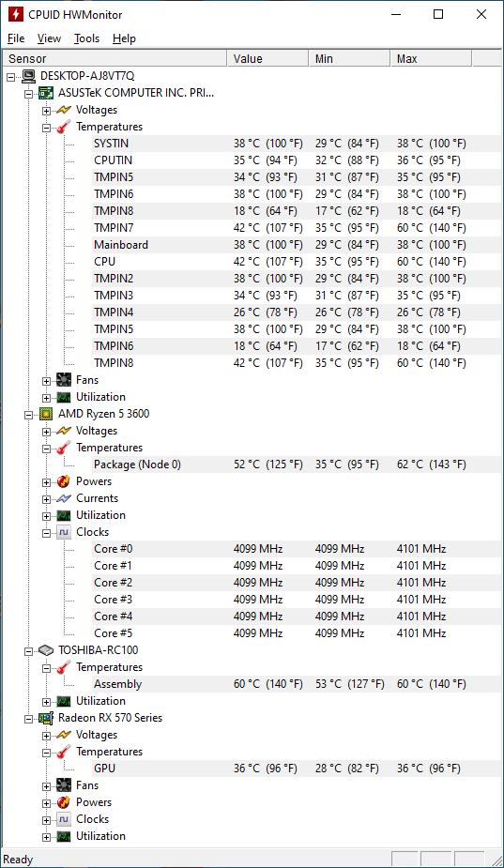Collapse the Radeon RX 570 Series node
Screen dimensions: 504x868
pos(28,719)
